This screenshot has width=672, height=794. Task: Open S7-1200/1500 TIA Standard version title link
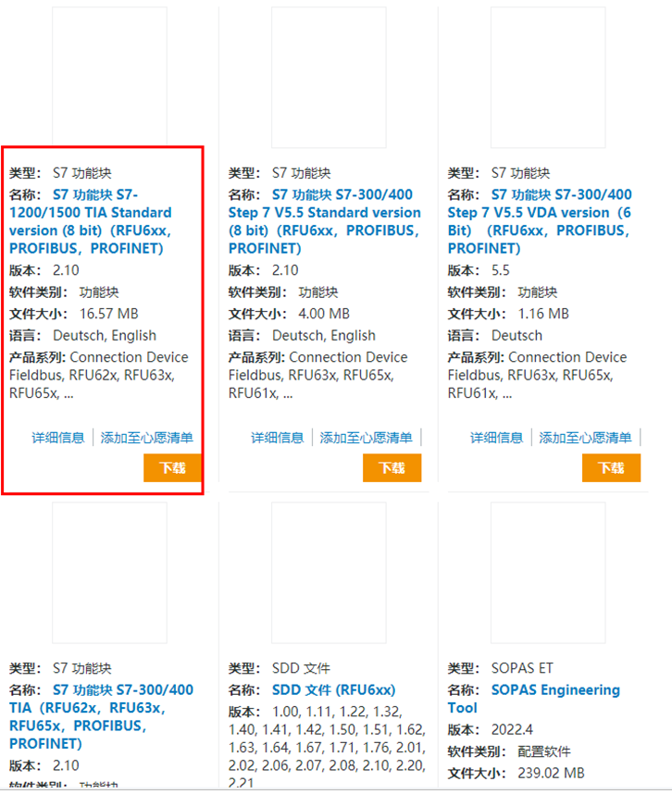point(91,221)
